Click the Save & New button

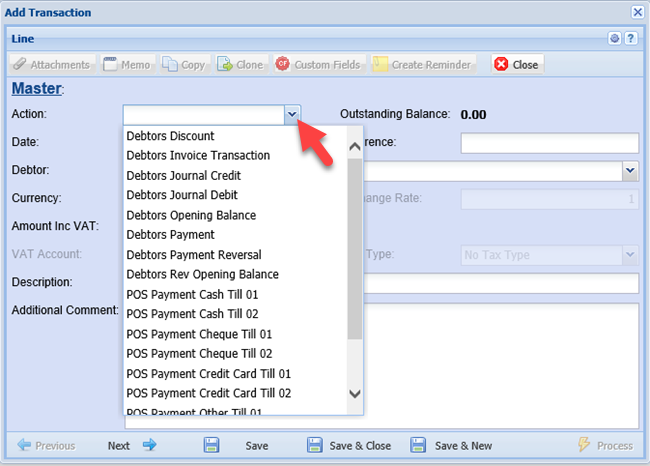tap(451, 446)
